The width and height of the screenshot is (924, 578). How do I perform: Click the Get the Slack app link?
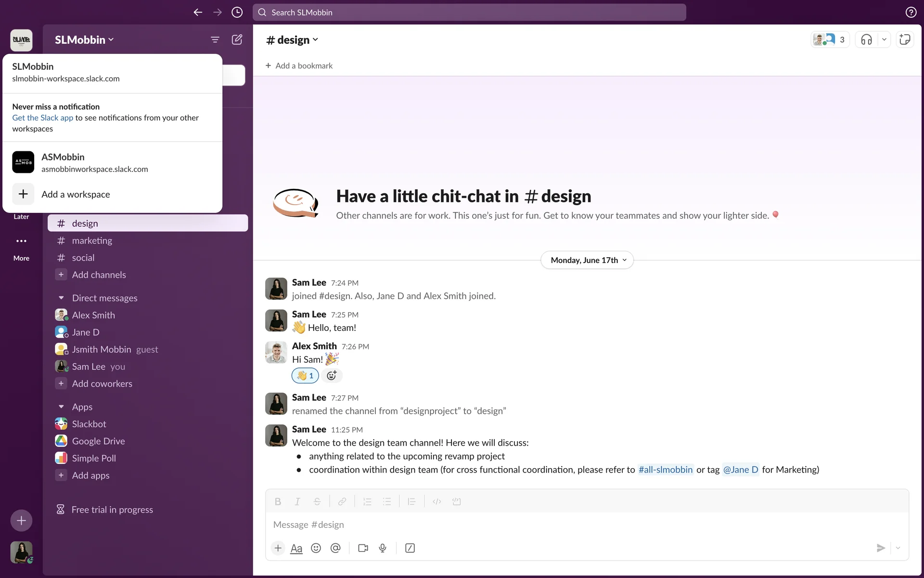(43, 118)
